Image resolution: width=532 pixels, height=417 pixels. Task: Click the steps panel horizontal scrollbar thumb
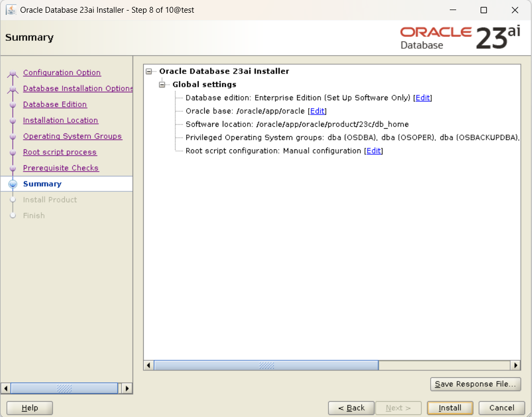(64, 388)
